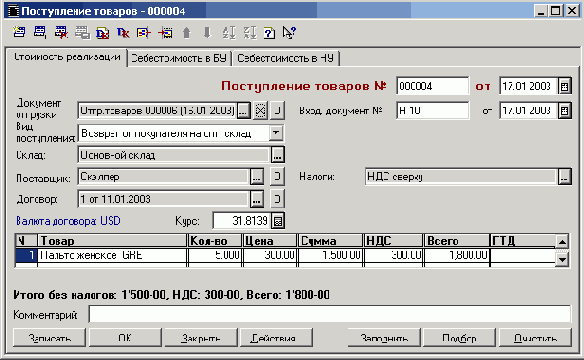Switch to the Себестоимость в НУ tab
Image resolution: width=584 pixels, height=360 pixels.
pos(286,58)
